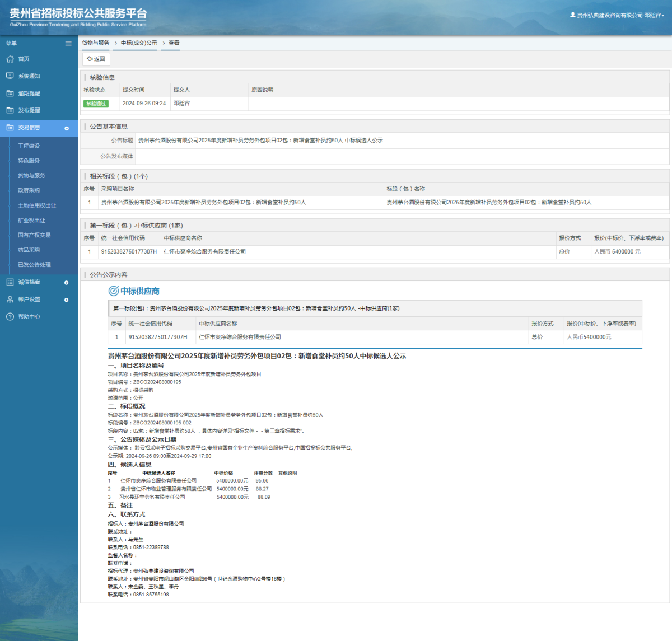The width and height of the screenshot is (672, 641).
Task: Click phone number 0851-22389788
Action: pyautogui.click(x=151, y=548)
